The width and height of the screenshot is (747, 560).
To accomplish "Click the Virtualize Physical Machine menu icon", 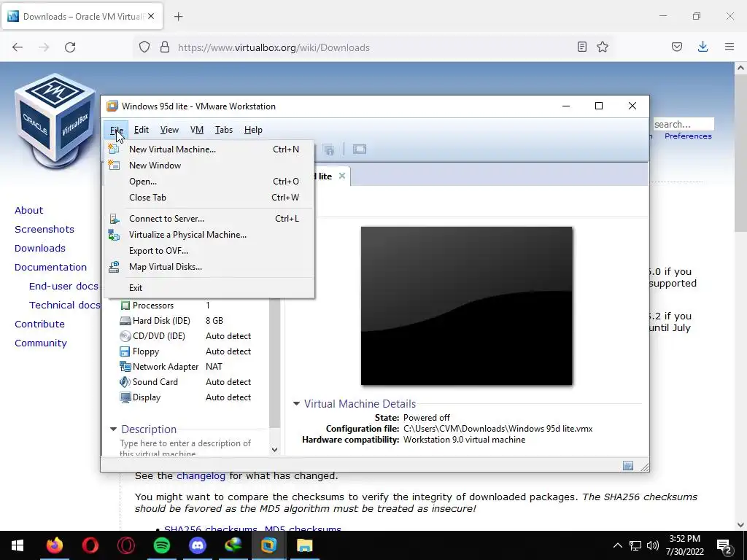I will 114,235.
